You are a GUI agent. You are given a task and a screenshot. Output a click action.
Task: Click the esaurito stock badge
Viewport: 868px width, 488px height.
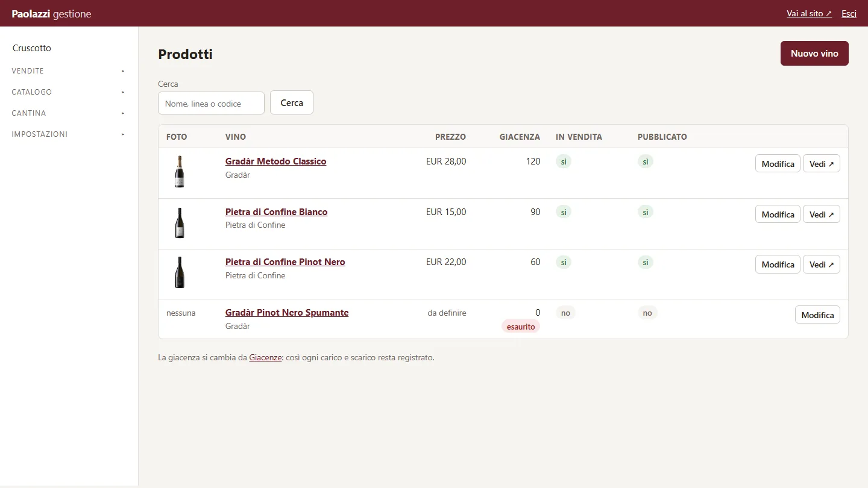point(521,327)
